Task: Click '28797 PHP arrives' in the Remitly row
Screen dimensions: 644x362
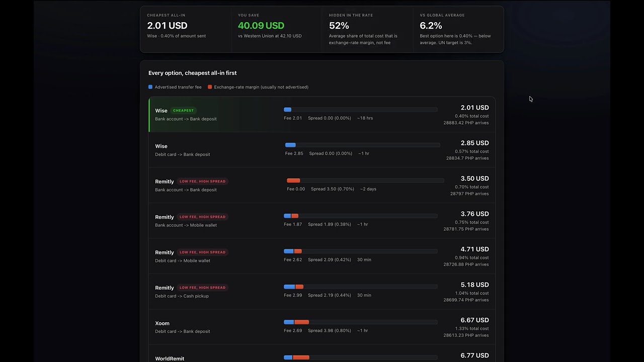Action: coord(470,194)
